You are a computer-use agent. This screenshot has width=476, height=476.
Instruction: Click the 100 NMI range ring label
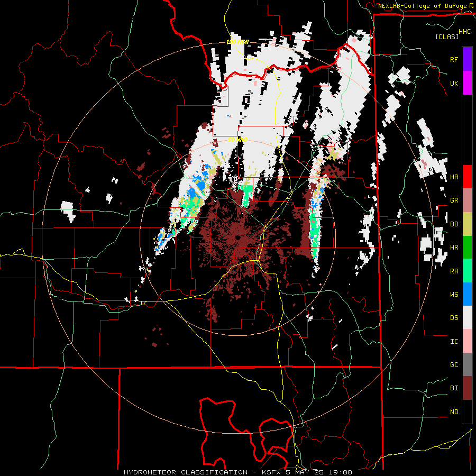tap(237, 42)
